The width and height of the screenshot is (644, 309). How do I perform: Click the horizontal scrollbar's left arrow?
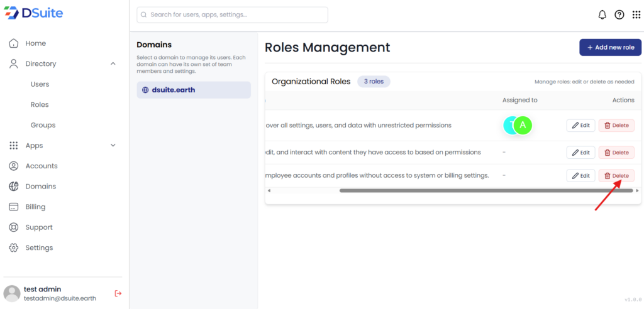pos(269,190)
